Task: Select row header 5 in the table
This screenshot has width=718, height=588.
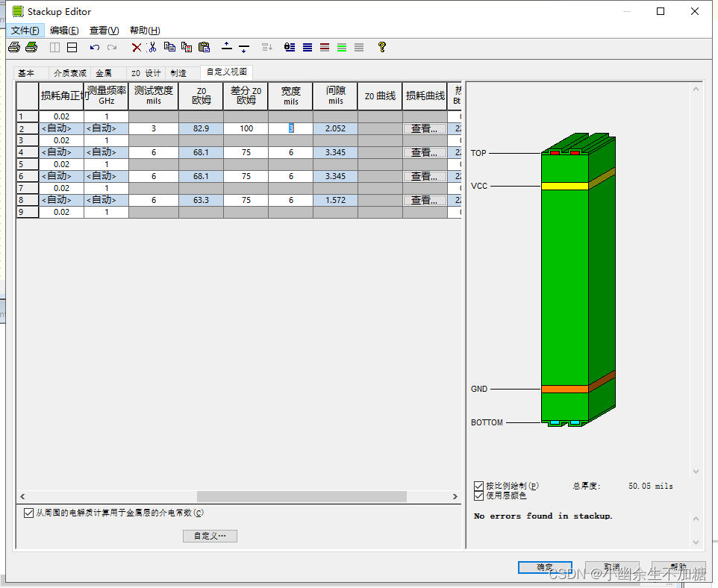Action: coord(28,164)
